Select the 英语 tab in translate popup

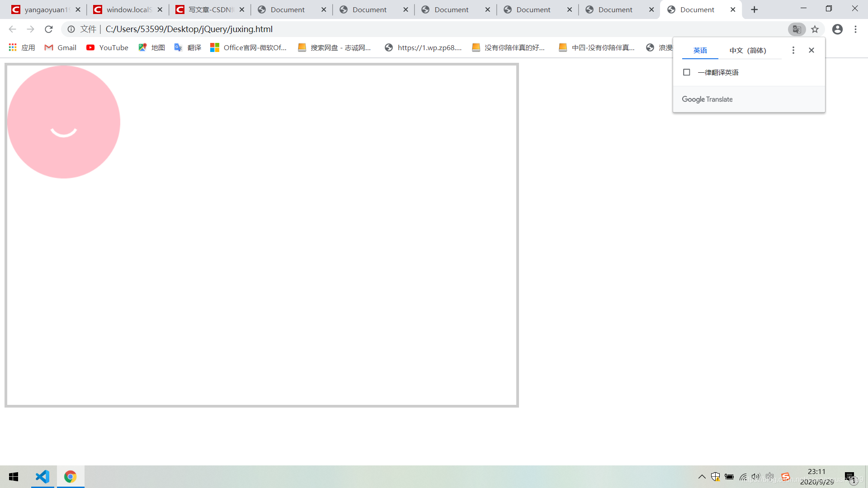point(700,50)
